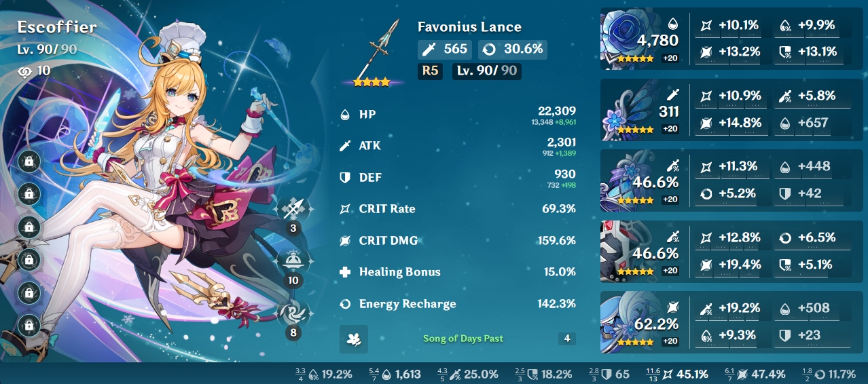The image size is (868, 384).
Task: Click the bottom locked constellation icon
Action: coord(29,326)
